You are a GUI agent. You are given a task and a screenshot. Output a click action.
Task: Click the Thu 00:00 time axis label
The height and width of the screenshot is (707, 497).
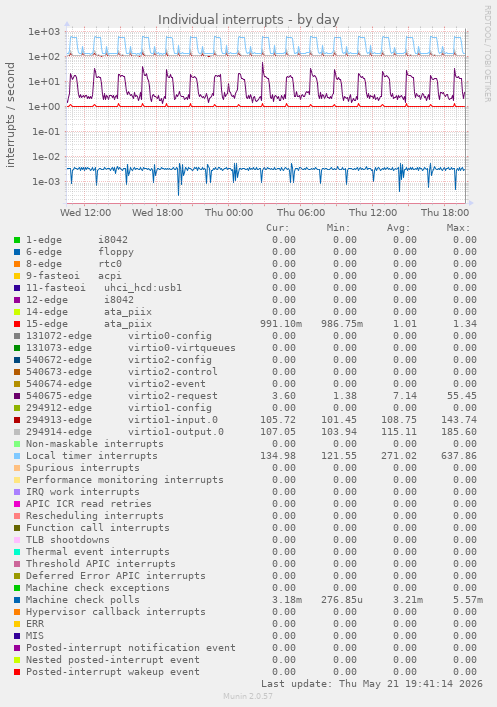click(x=229, y=212)
